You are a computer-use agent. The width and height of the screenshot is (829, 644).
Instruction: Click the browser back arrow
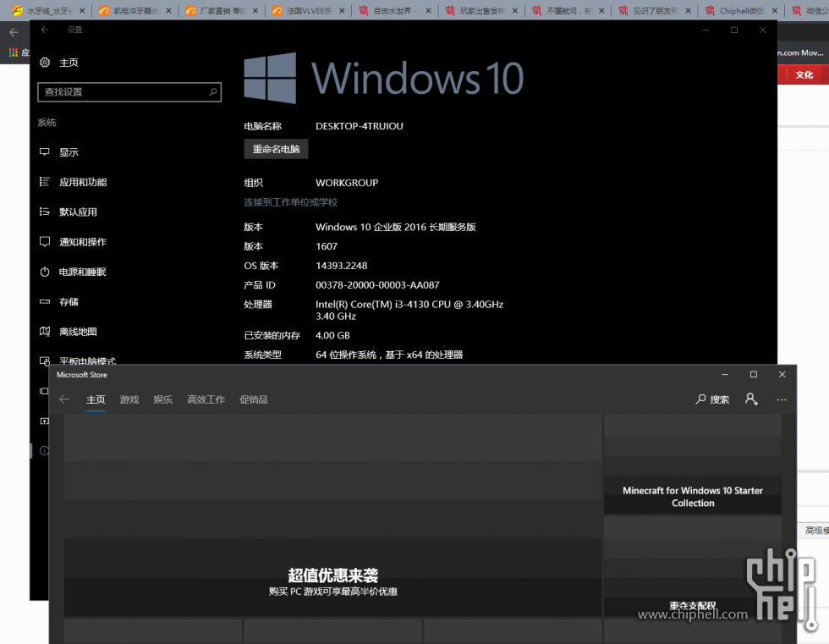tap(14, 32)
